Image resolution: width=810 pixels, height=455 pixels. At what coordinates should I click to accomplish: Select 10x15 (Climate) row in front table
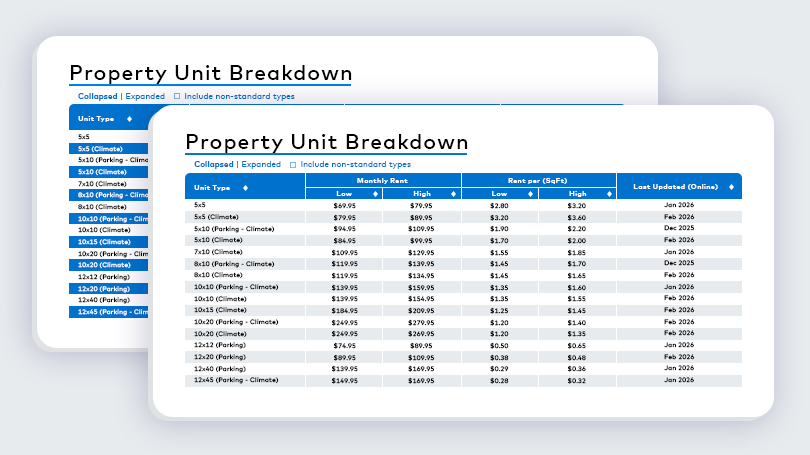(463, 310)
